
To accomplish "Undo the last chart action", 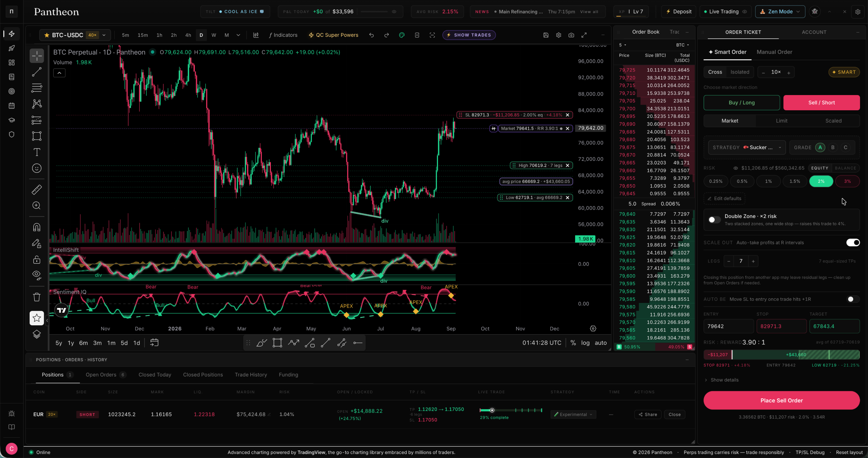I will [x=371, y=35].
